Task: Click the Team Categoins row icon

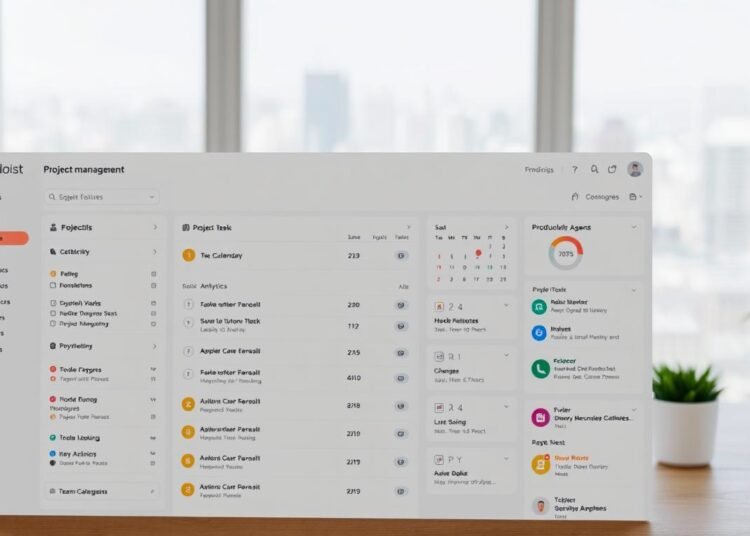Action: coord(53,491)
